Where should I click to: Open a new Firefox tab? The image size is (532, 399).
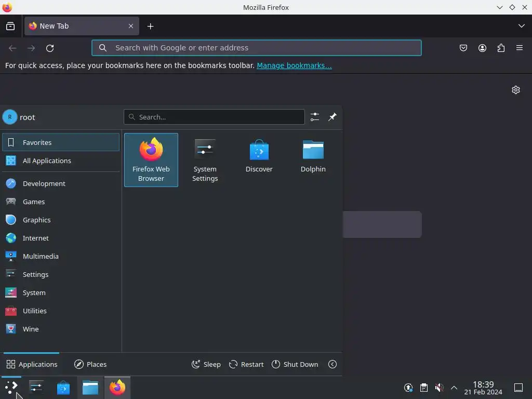tap(150, 26)
